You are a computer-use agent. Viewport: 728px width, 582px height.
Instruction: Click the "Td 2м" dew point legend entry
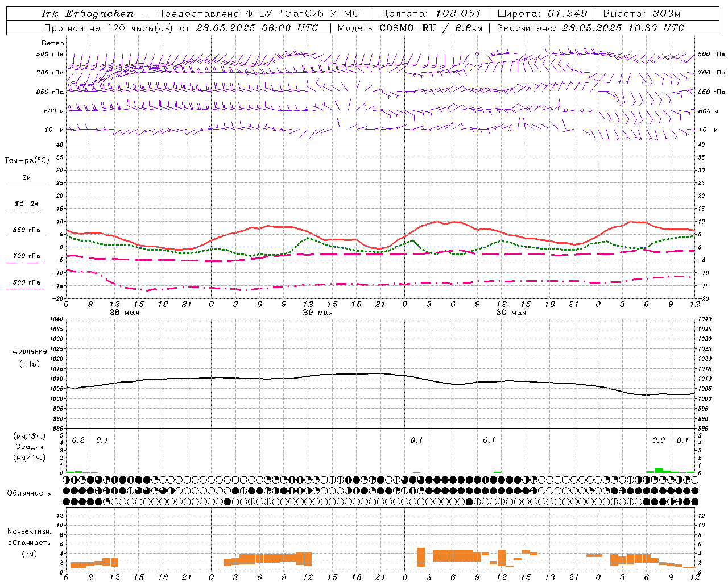27,203
